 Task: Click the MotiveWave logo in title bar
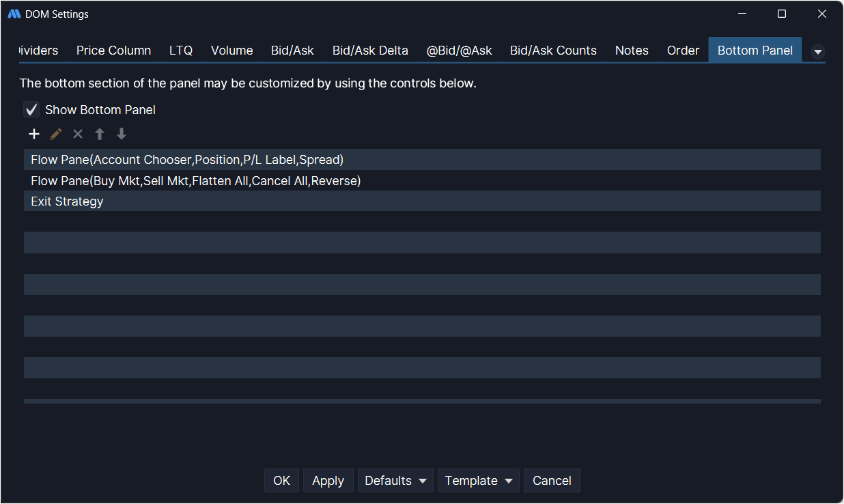(x=14, y=14)
